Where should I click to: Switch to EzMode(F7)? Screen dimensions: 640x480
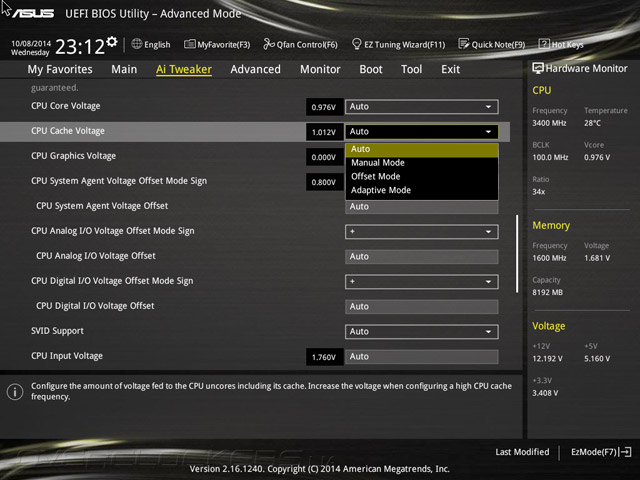(601, 452)
